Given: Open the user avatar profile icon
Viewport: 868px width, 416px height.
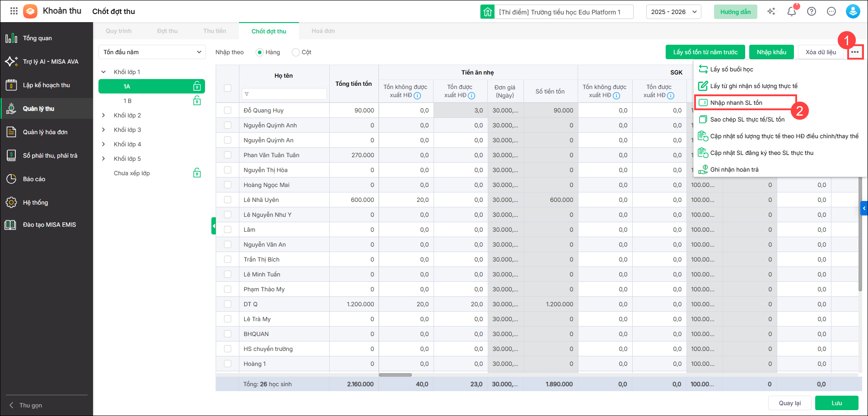Looking at the screenshot, I should pyautogui.click(x=853, y=12).
